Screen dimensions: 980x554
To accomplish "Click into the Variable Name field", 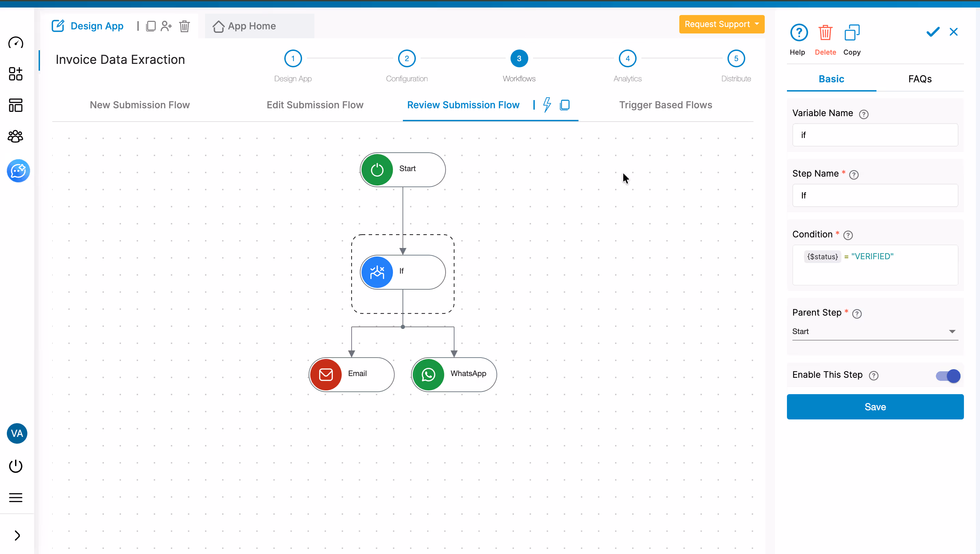I will [875, 135].
